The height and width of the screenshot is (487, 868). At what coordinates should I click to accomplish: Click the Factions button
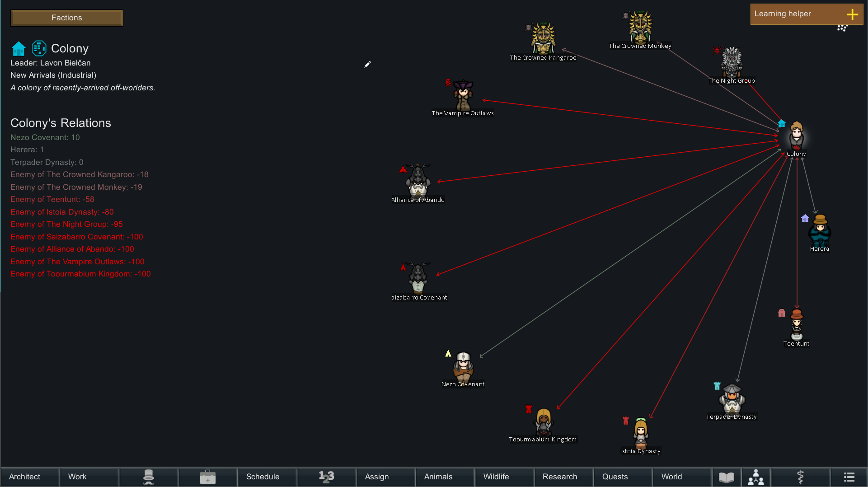coord(67,18)
